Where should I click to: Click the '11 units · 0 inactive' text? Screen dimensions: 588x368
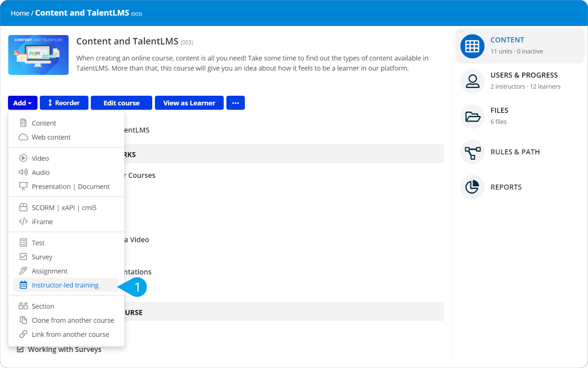click(x=517, y=51)
